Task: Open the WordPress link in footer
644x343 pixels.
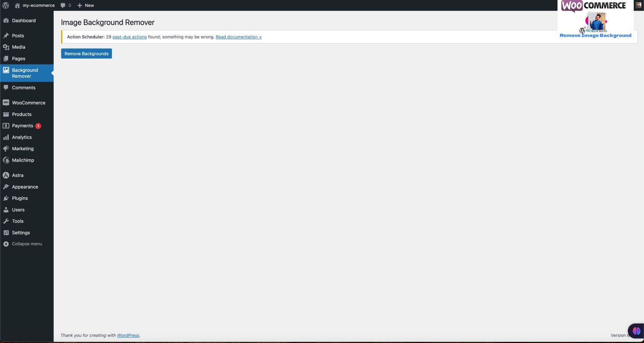Action: click(x=128, y=335)
